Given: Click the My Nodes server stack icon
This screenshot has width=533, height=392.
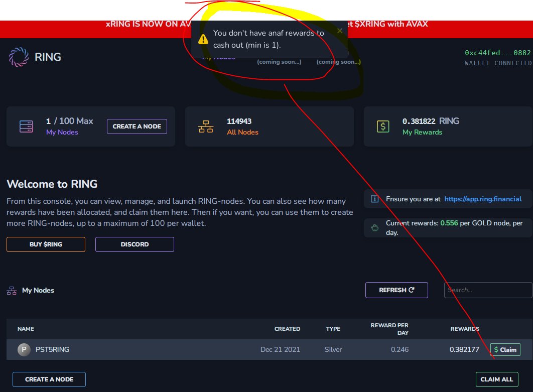Looking at the screenshot, I should [x=26, y=126].
